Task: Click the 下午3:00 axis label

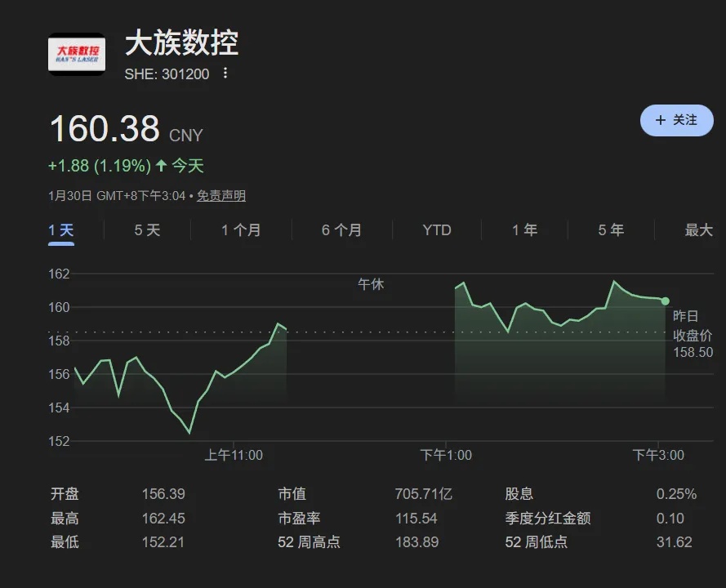Action: (658, 455)
